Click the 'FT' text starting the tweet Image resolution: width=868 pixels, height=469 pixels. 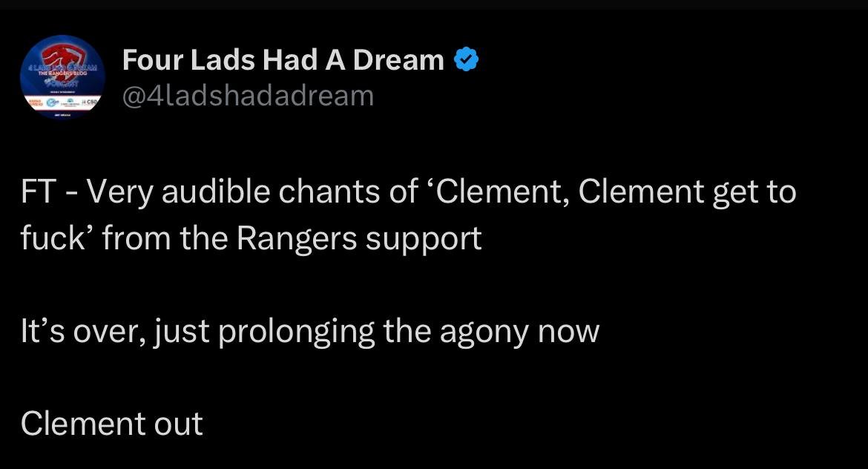[37, 192]
